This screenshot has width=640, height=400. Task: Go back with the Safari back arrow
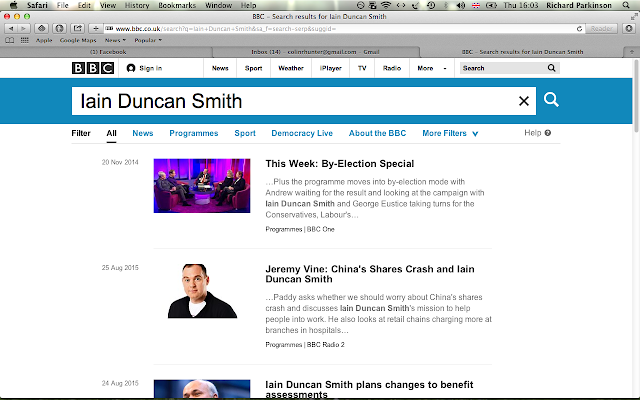[x=11, y=29]
